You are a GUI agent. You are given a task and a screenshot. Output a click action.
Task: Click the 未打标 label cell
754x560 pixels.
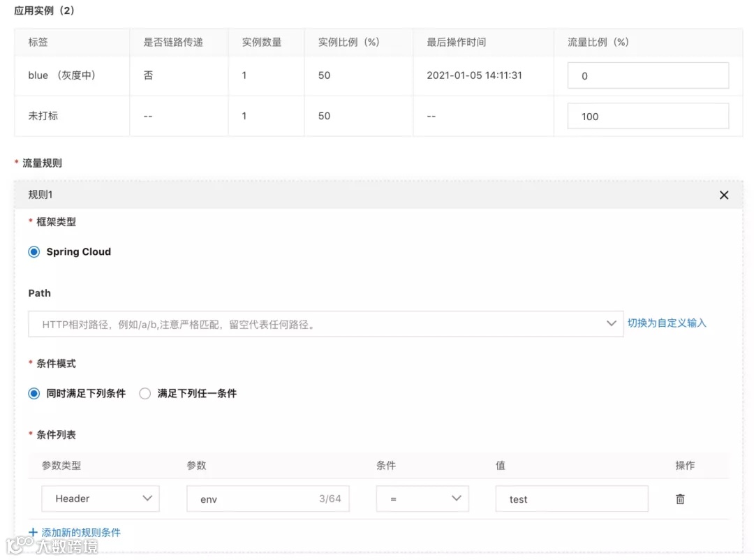pos(43,115)
